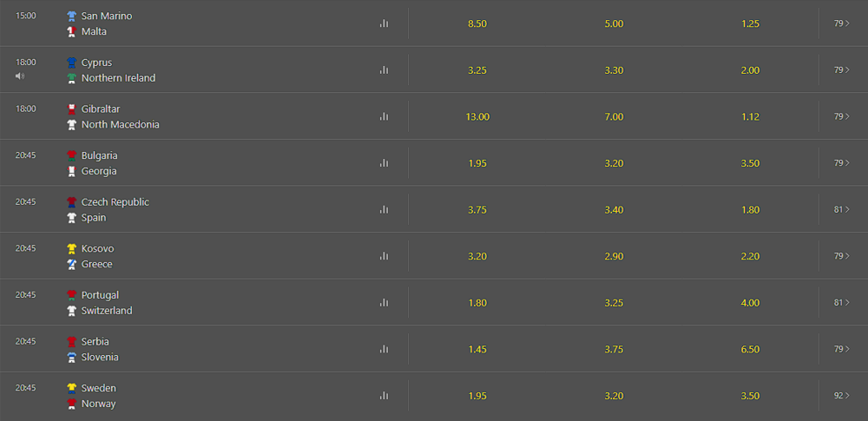Open stats icon for Bulgaria vs Georgia
This screenshot has width=868, height=421.
click(384, 163)
